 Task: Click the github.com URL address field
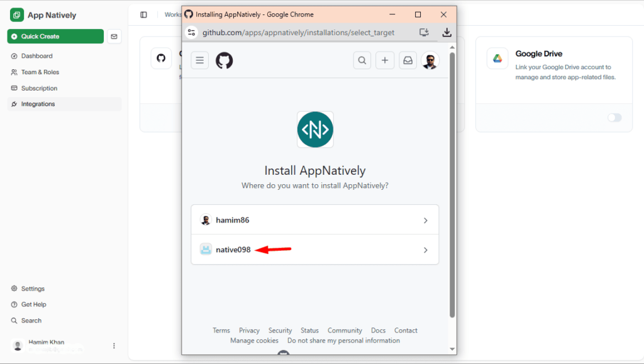298,33
